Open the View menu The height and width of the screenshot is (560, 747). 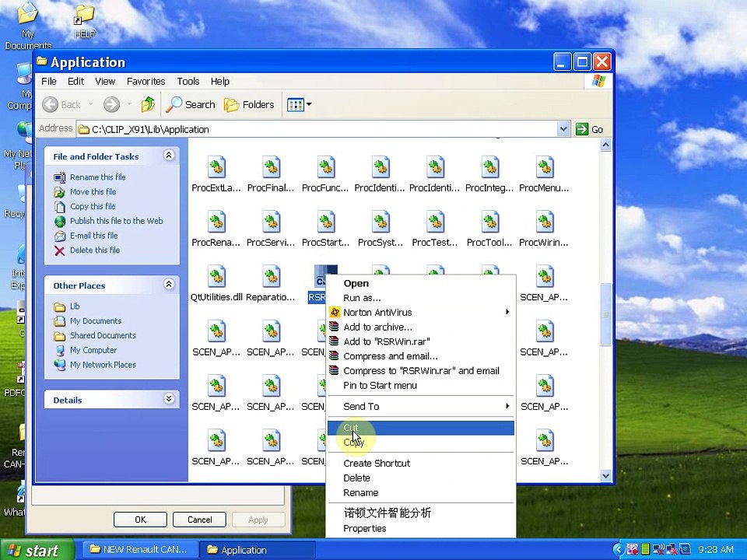pyautogui.click(x=105, y=82)
